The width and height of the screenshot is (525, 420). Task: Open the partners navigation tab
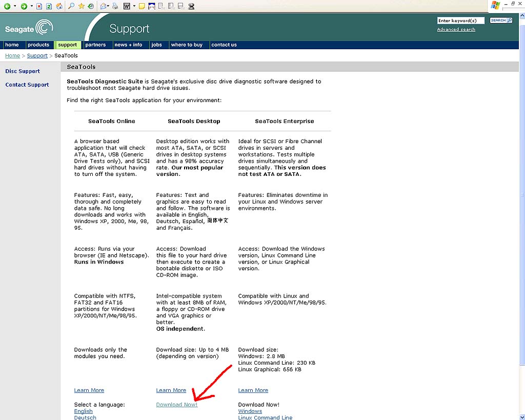95,45
